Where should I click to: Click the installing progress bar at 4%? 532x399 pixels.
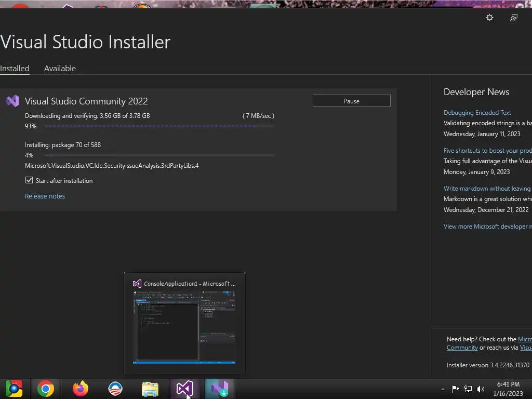point(159,155)
